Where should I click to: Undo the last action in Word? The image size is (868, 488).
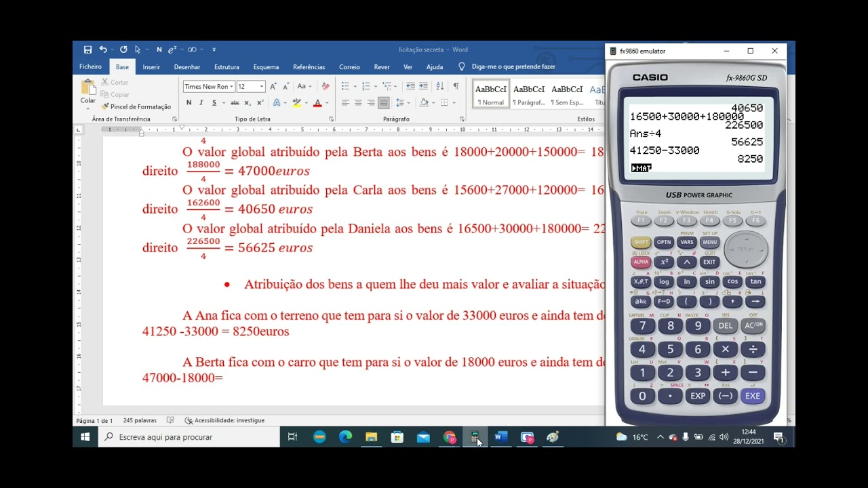[x=103, y=49]
